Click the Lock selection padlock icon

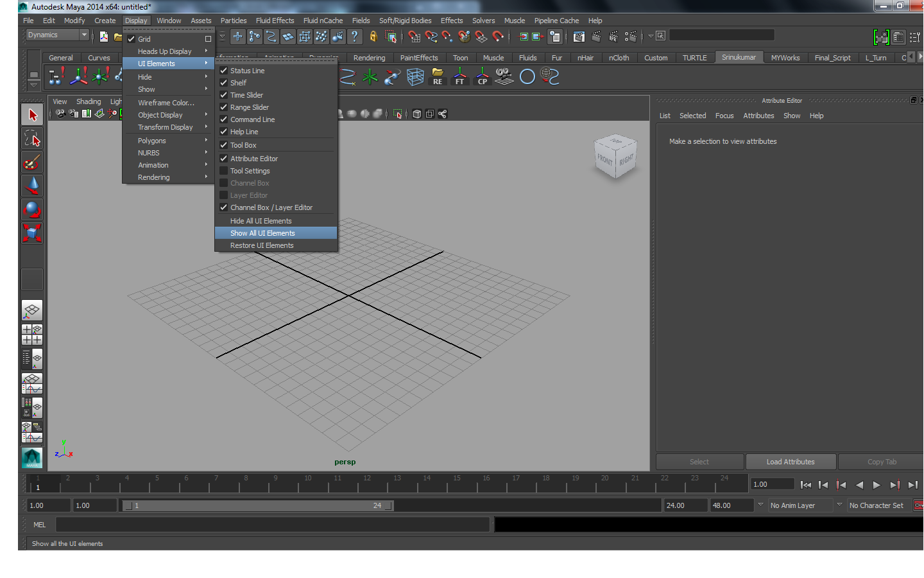tap(373, 37)
